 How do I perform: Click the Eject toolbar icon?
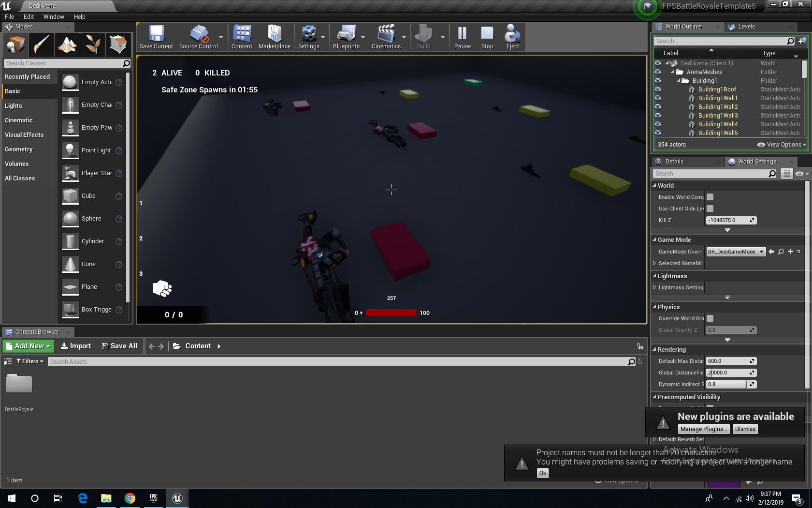click(x=512, y=37)
